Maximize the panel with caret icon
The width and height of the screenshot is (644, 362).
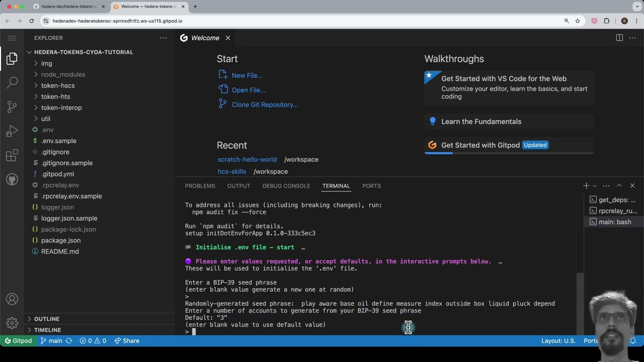click(619, 186)
